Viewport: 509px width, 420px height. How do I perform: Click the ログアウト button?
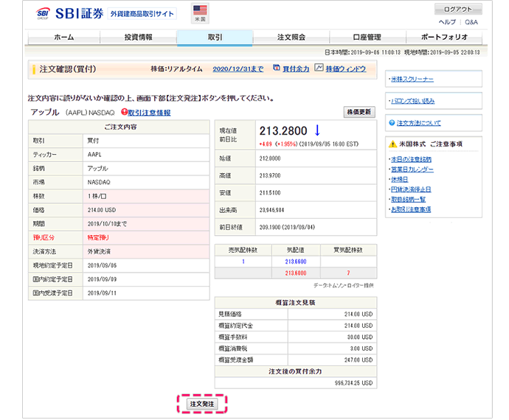pyautogui.click(x=458, y=9)
